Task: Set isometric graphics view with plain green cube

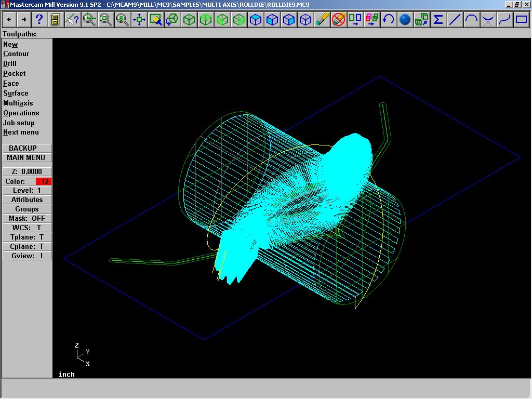Action: pos(189,20)
